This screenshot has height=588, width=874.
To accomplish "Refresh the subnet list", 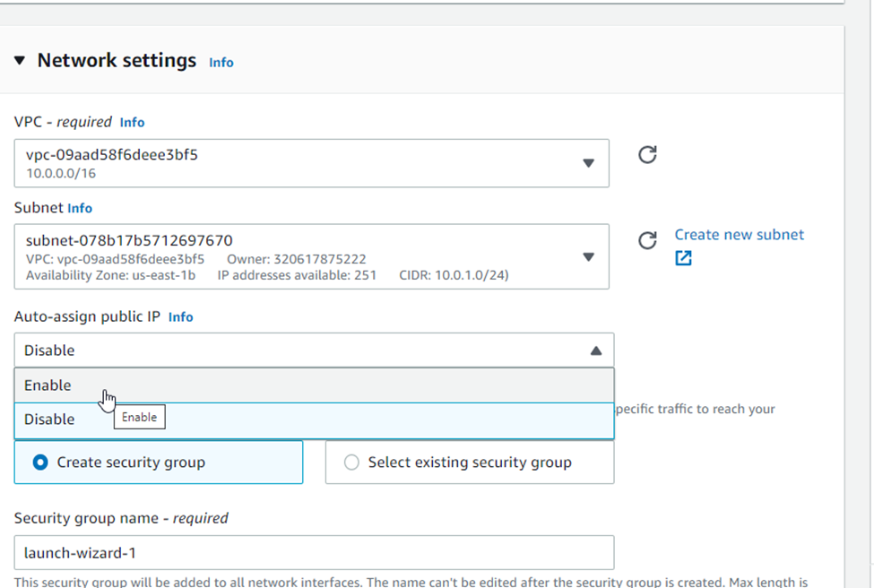I will (x=647, y=240).
